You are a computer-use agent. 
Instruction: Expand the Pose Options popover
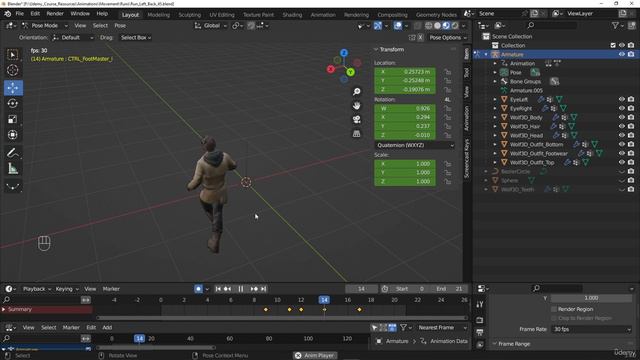pyautogui.click(x=447, y=38)
